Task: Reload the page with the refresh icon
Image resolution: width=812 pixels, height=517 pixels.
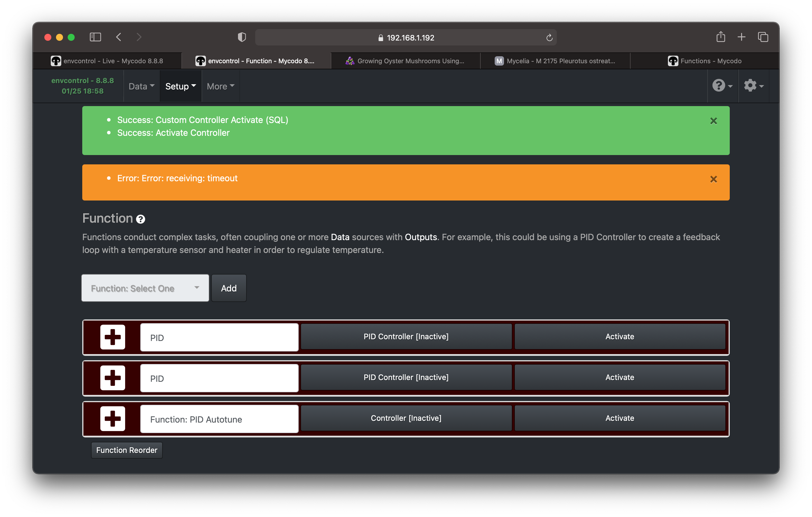Action: point(549,38)
